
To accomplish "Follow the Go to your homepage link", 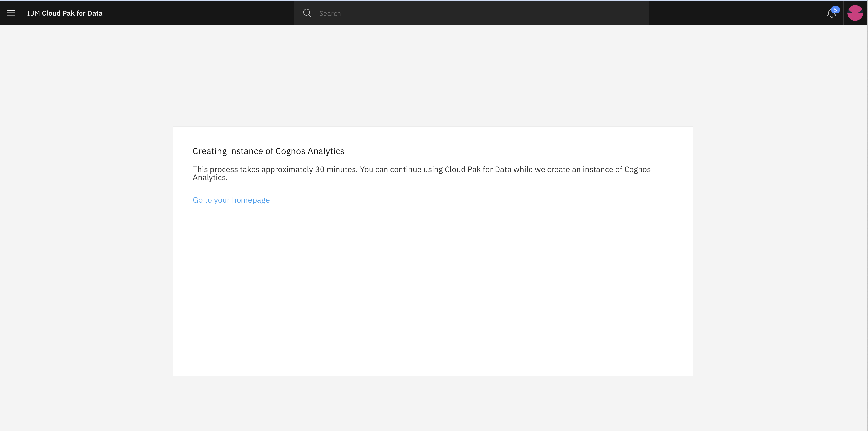I will coord(231,200).
